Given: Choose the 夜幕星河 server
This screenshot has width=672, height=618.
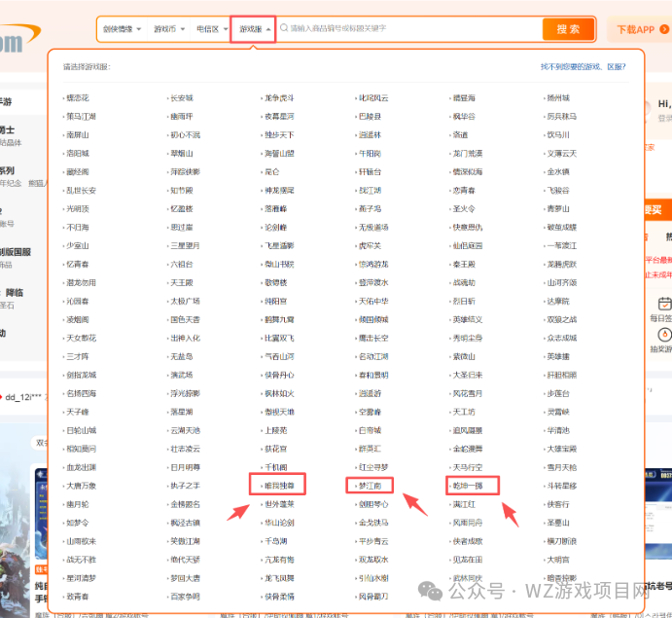Looking at the screenshot, I should (x=279, y=117).
